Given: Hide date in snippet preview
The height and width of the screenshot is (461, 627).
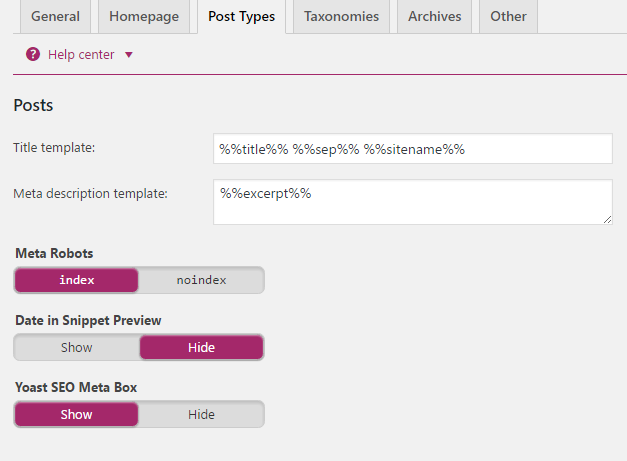Looking at the screenshot, I should click(x=201, y=348).
